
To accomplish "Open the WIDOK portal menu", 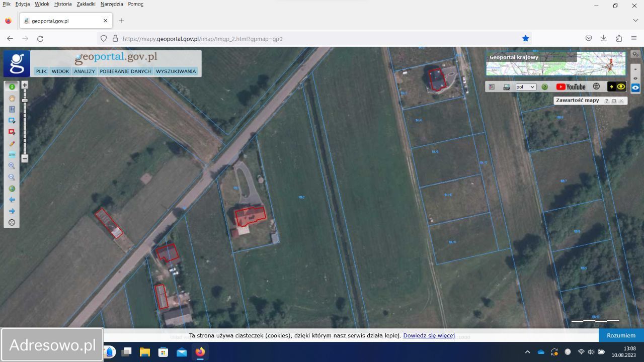I will 60,71.
